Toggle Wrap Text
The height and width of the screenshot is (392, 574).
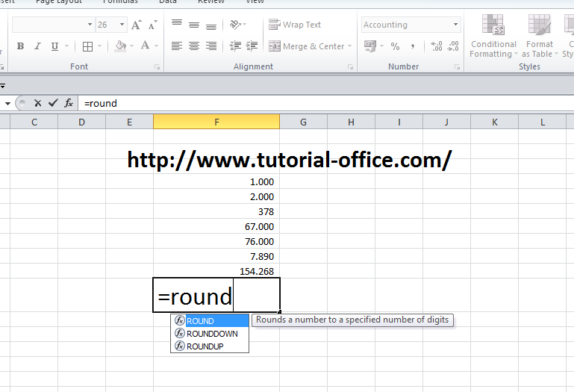(295, 25)
